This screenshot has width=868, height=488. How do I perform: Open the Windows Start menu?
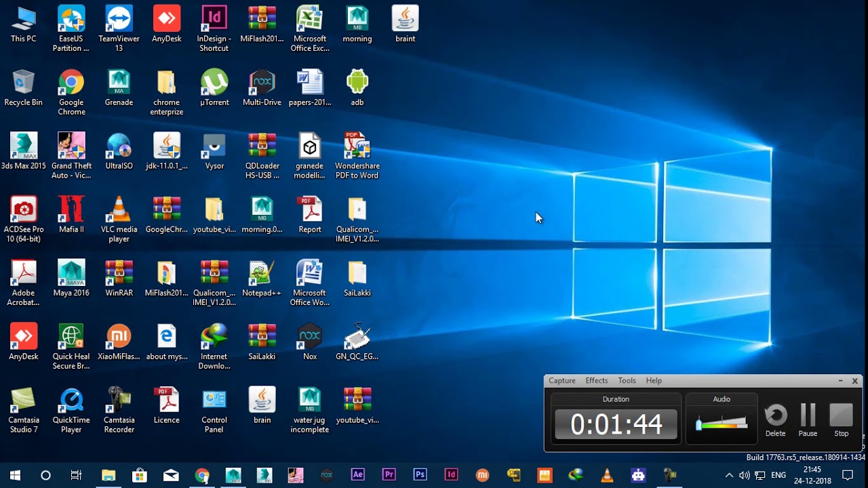[x=15, y=475]
